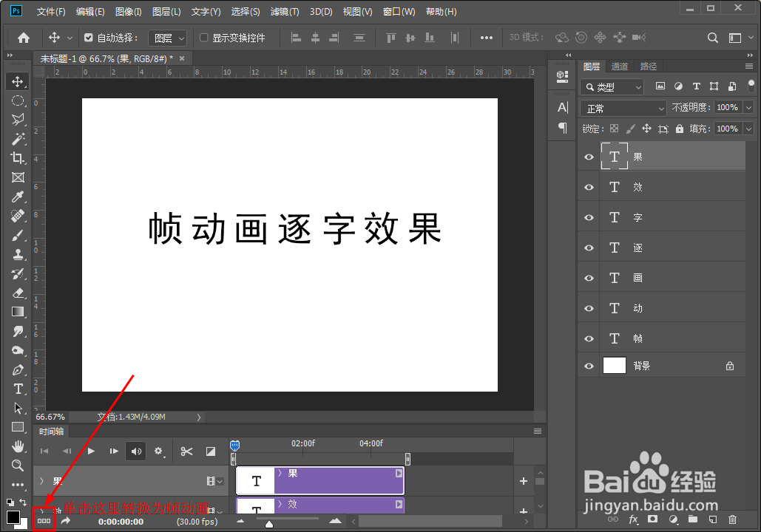Select the Brush tool
Screen dimensions: 761x532
click(x=18, y=235)
